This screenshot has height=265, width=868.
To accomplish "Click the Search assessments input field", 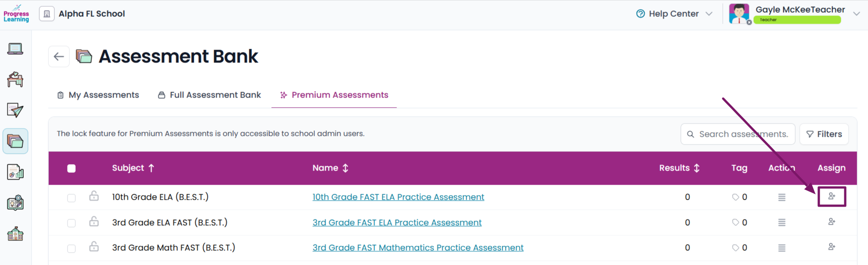I will tap(738, 134).
